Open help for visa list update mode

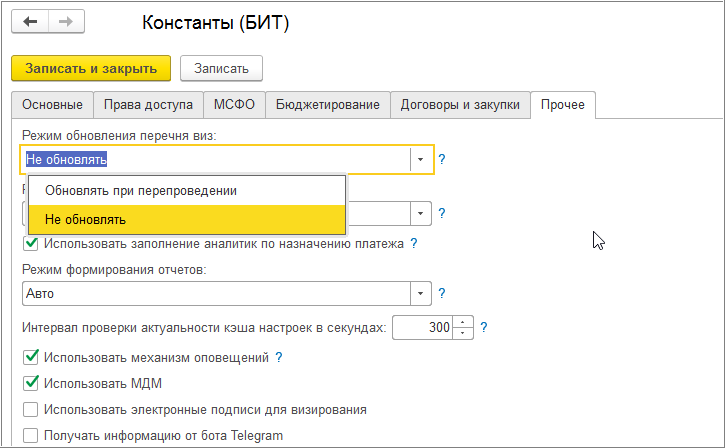442,159
